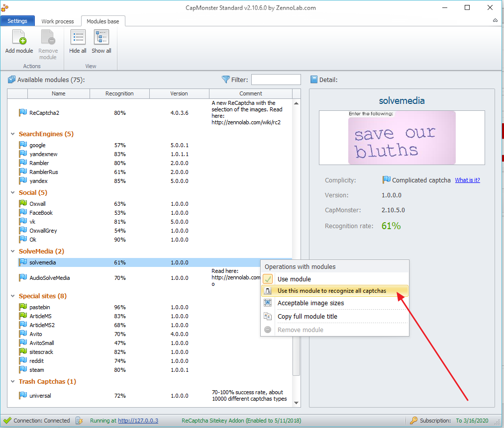Toggle the Use module checkmark
The width and height of the screenshot is (504, 428).
268,279
